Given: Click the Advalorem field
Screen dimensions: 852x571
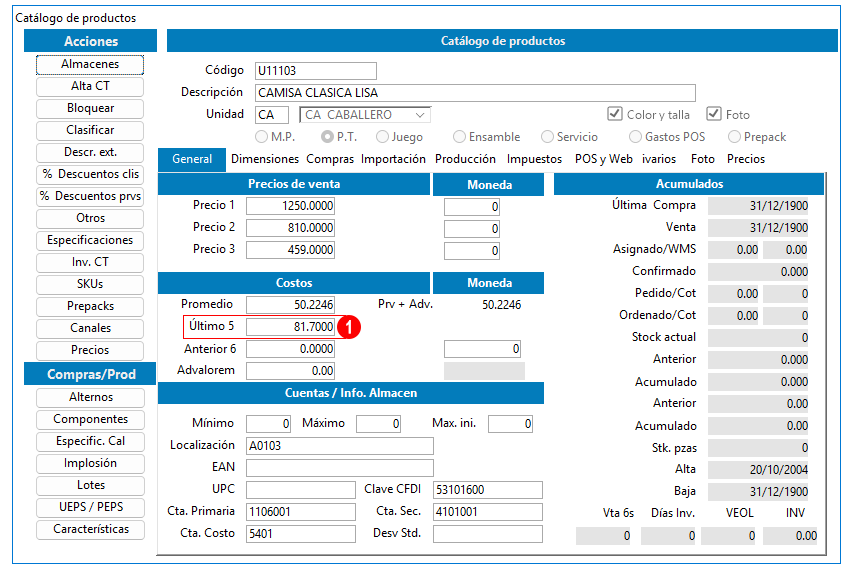Looking at the screenshot, I should click(x=290, y=371).
